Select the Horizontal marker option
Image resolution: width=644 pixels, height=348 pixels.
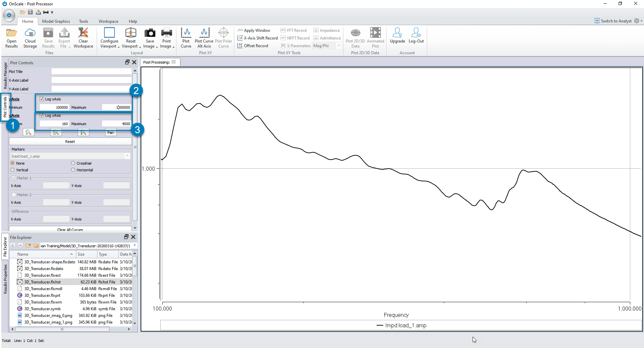(x=73, y=170)
